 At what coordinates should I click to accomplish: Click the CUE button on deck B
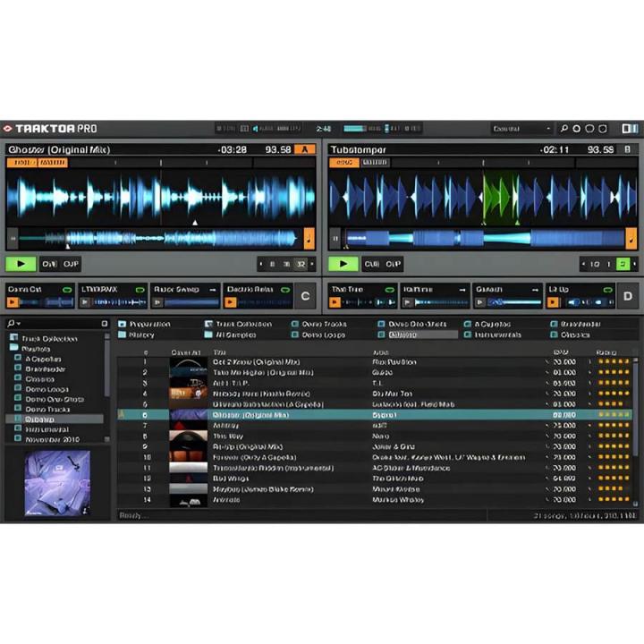pyautogui.click(x=372, y=264)
